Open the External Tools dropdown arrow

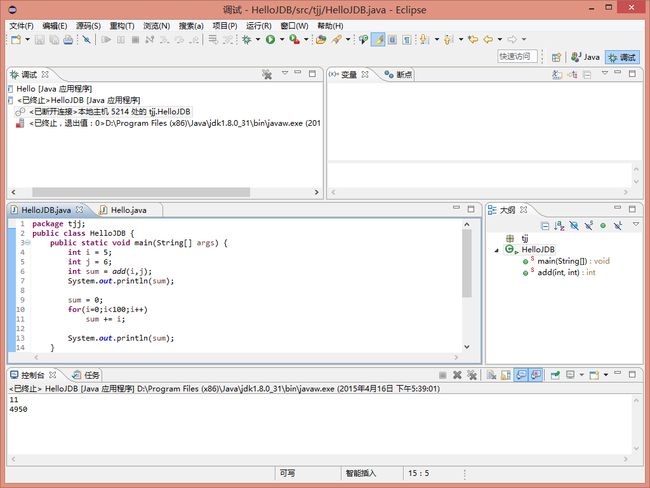tap(306, 39)
